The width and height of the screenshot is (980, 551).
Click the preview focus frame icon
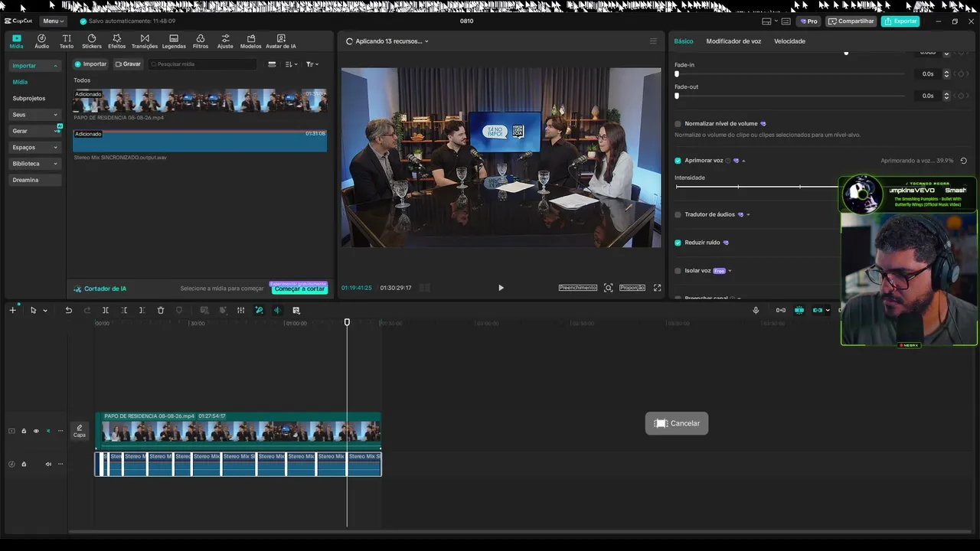[x=608, y=288]
